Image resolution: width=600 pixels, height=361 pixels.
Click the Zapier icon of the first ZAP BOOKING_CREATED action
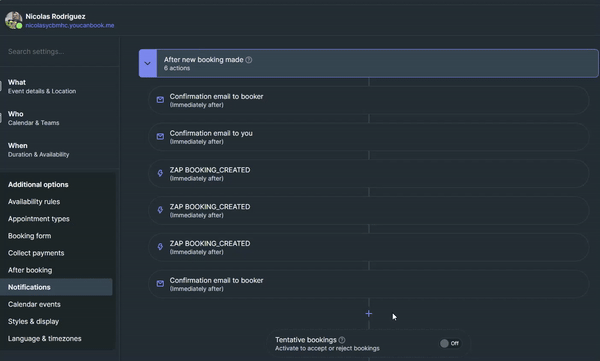(x=160, y=173)
